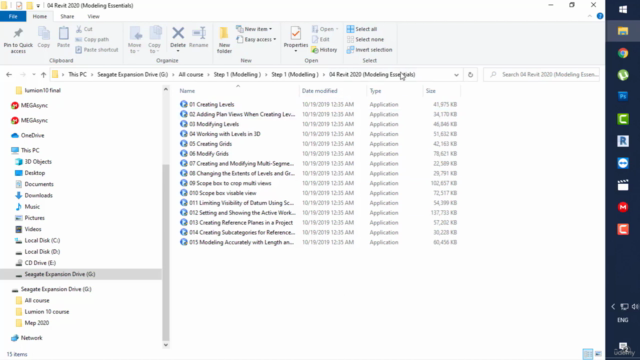Open the Move to command
640x360 pixels.
pos(135,40)
